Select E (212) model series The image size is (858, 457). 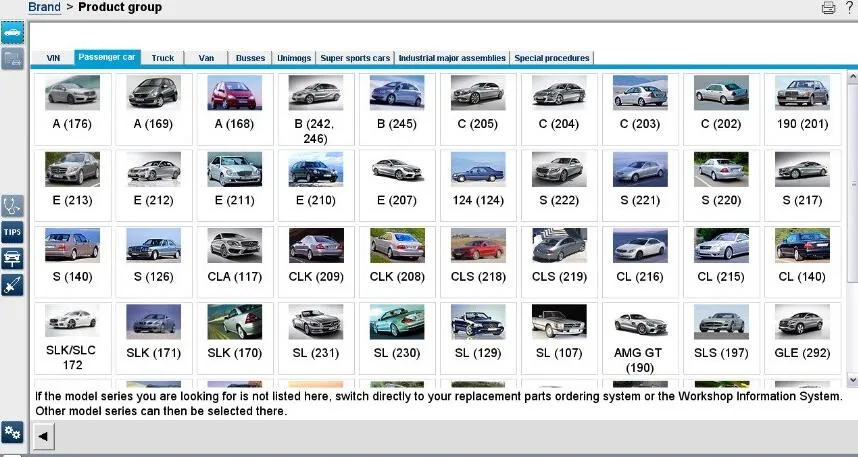pyautogui.click(x=153, y=186)
